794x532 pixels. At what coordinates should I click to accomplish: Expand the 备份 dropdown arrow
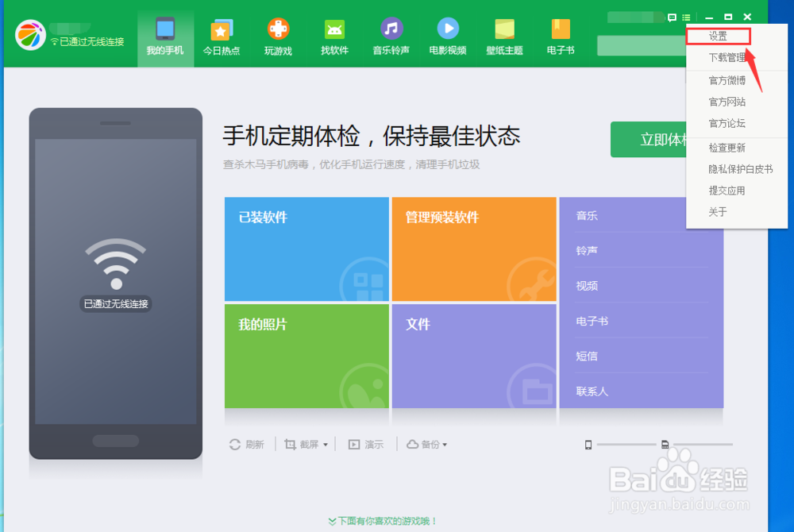[x=445, y=445]
